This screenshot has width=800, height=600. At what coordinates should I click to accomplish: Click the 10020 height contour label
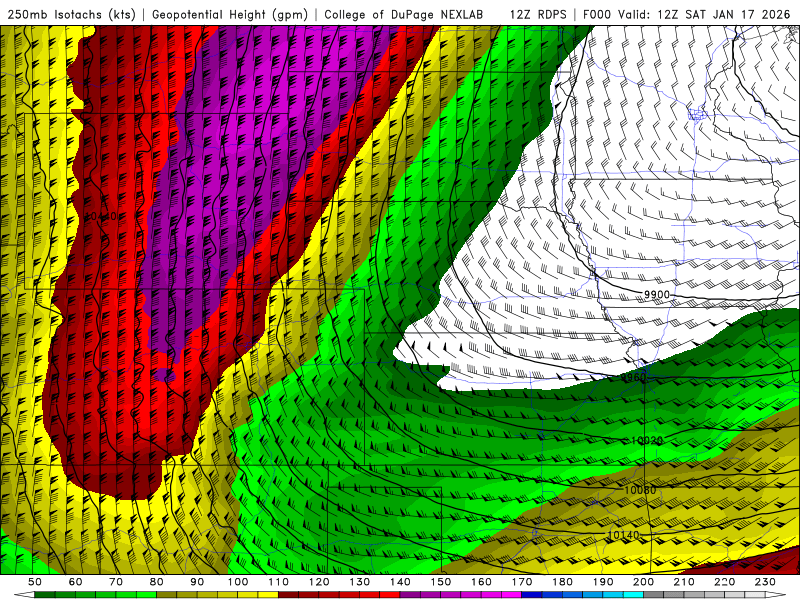pos(647,440)
